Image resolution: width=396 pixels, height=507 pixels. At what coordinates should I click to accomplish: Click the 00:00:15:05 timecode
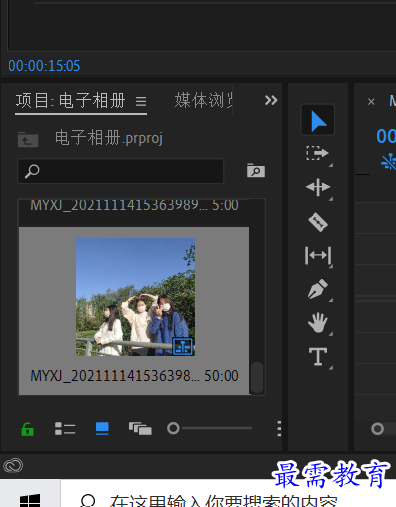pyautogui.click(x=44, y=66)
